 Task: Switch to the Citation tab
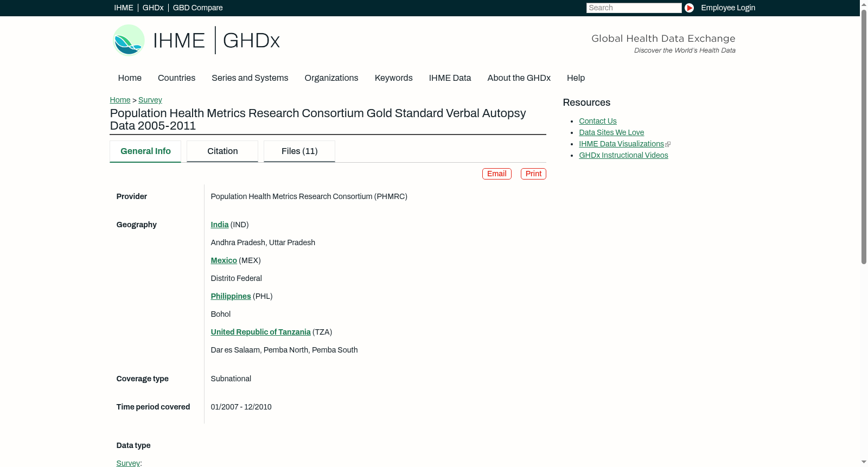pos(222,151)
